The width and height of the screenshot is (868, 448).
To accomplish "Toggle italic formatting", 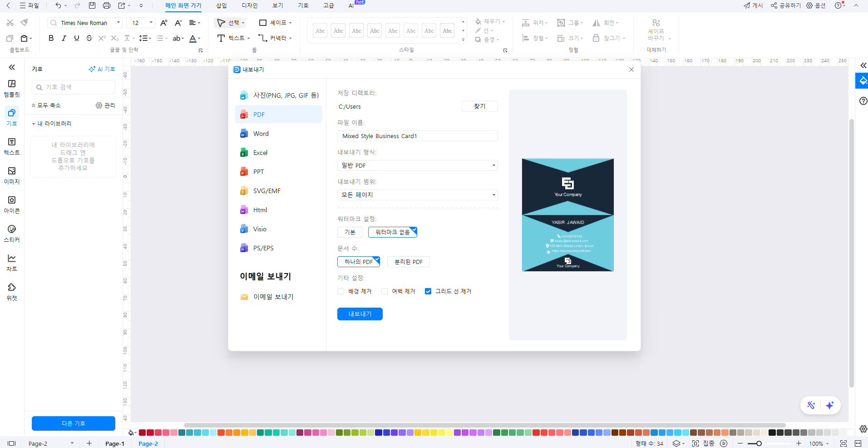I will click(x=64, y=38).
